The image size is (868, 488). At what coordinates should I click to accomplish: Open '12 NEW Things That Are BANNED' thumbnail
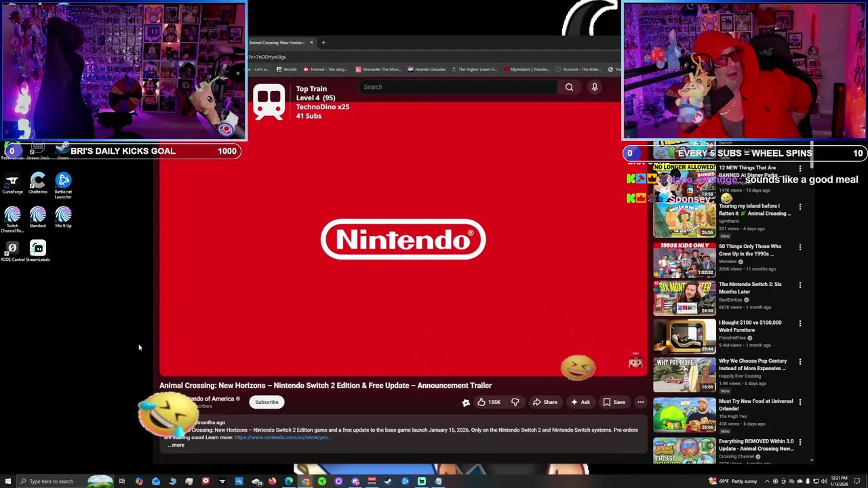pyautogui.click(x=684, y=182)
